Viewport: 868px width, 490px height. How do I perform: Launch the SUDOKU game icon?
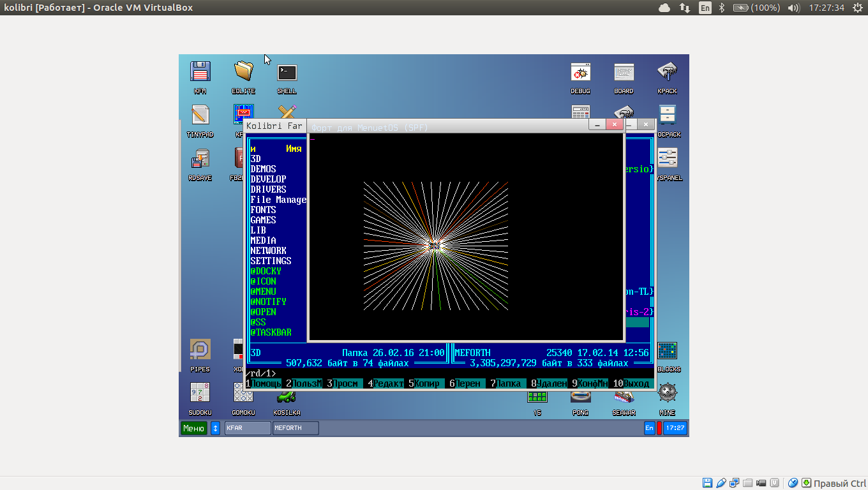[x=200, y=393]
